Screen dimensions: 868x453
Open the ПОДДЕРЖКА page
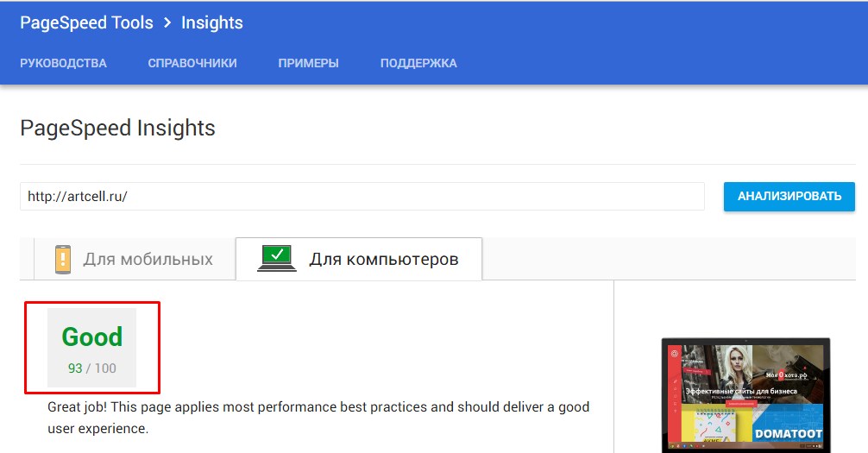[418, 63]
